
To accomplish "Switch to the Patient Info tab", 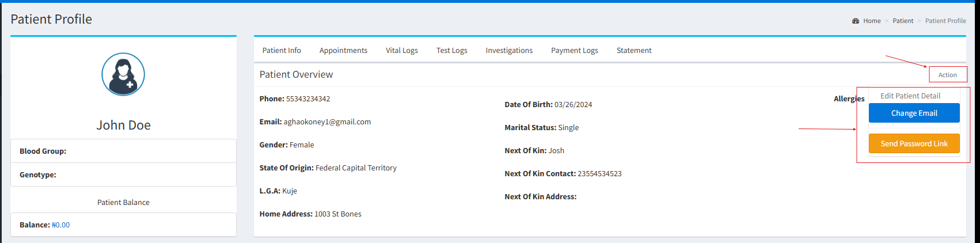I will (282, 51).
